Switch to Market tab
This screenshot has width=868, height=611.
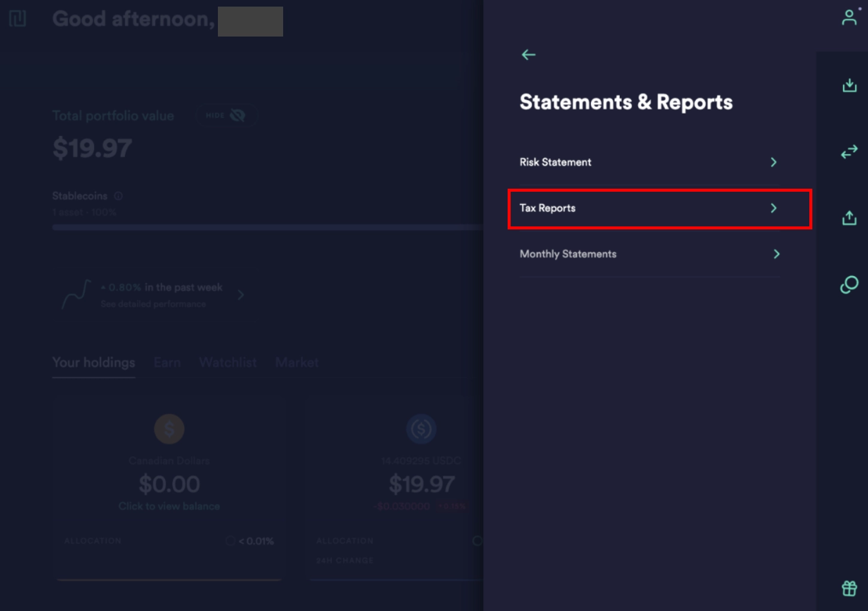click(297, 362)
